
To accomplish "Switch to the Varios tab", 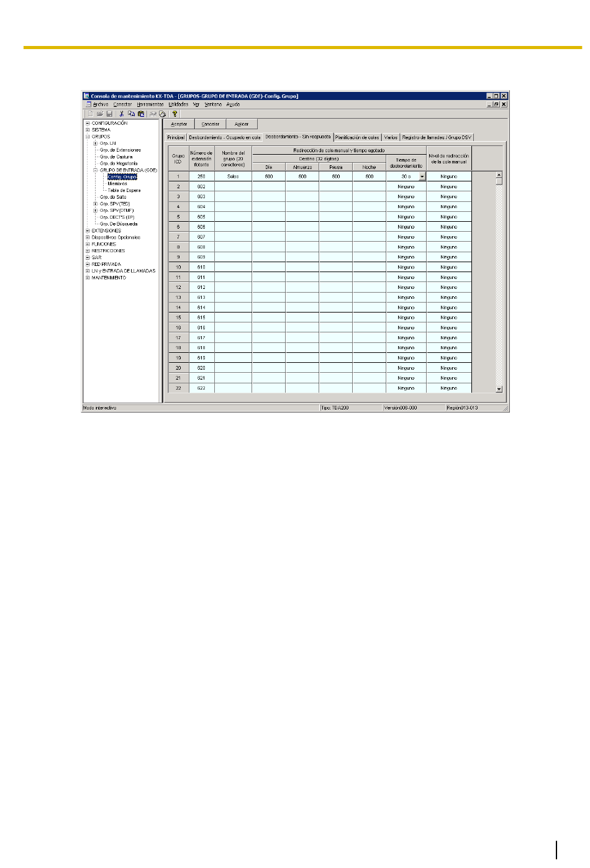I will [391, 137].
